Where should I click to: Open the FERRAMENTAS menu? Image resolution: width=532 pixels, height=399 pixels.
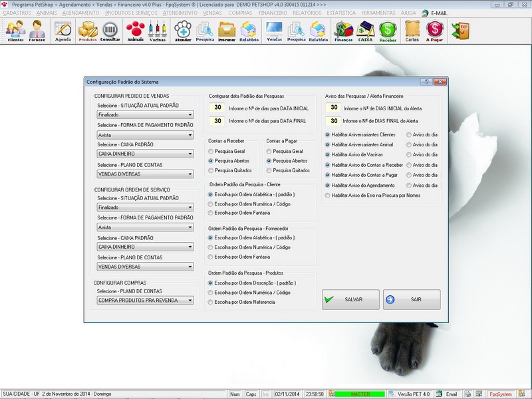point(378,13)
